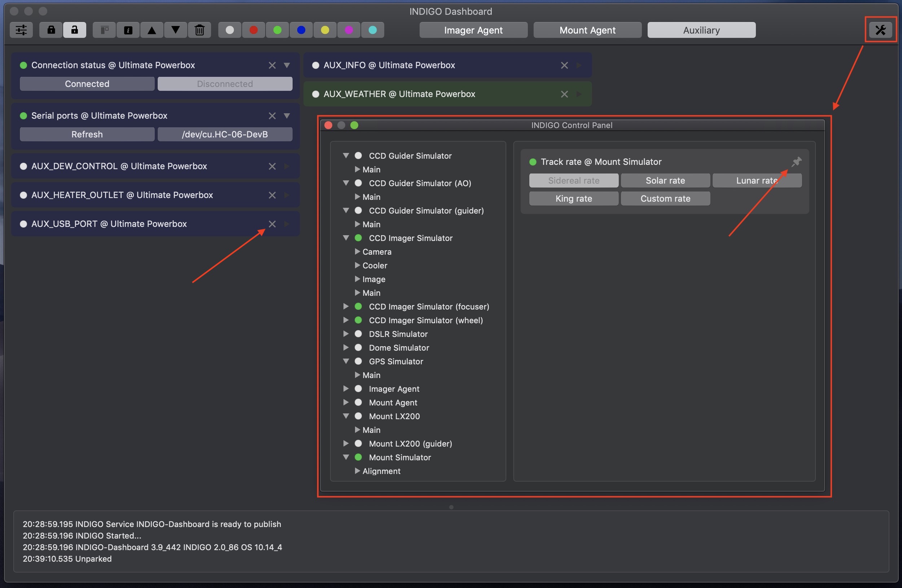Viewport: 902px width, 588px height.
Task: Collapse CCD Imager Simulator tree node
Action: (x=346, y=238)
